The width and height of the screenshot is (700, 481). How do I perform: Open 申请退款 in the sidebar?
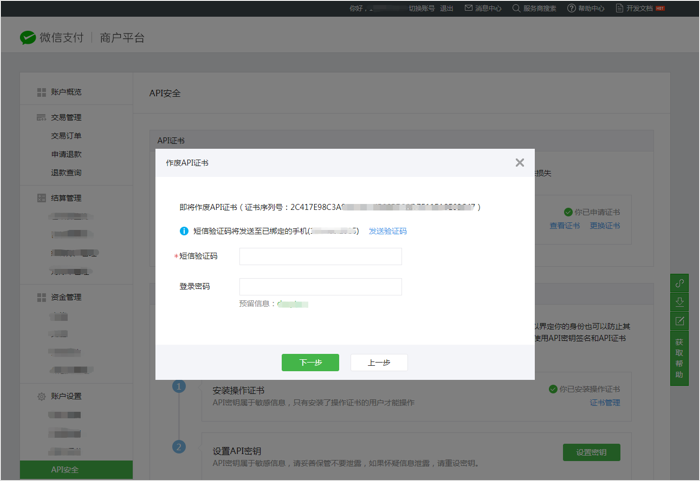(x=66, y=154)
